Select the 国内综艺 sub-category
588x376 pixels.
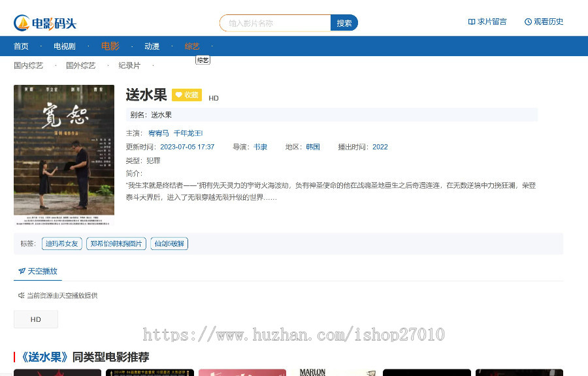[29, 65]
